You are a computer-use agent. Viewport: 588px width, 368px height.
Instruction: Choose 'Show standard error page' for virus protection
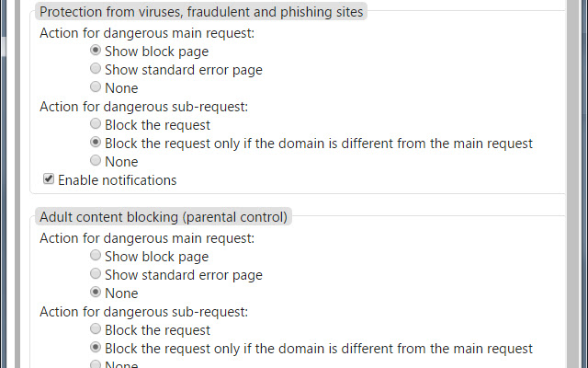click(96, 69)
